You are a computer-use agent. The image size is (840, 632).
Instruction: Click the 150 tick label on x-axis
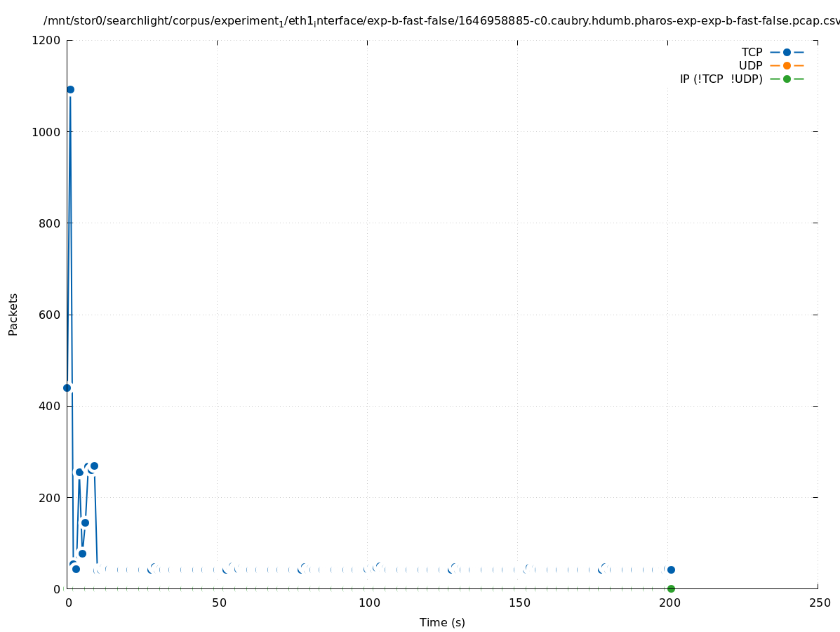519,603
